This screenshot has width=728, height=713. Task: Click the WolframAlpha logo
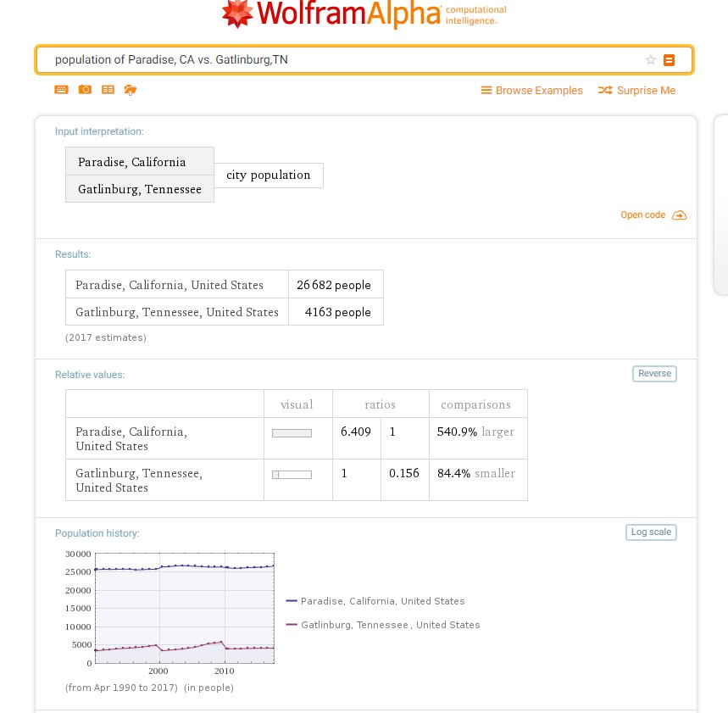[364, 14]
